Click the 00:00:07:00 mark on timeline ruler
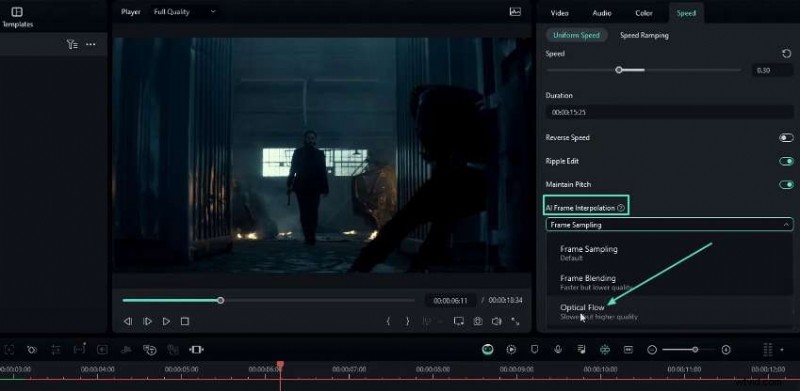This screenshot has width=800, height=391. (x=349, y=369)
